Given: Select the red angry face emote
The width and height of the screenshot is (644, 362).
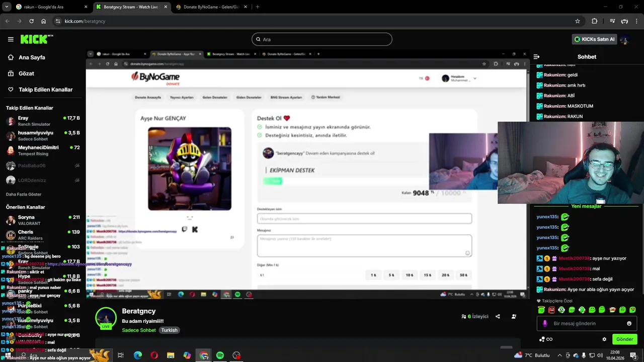Looking at the screenshot, I should (x=551, y=310).
